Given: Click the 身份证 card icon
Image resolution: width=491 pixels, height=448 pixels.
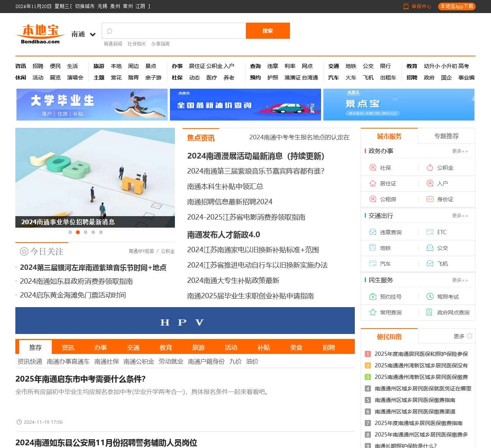Looking at the screenshot, I should coord(430,199).
